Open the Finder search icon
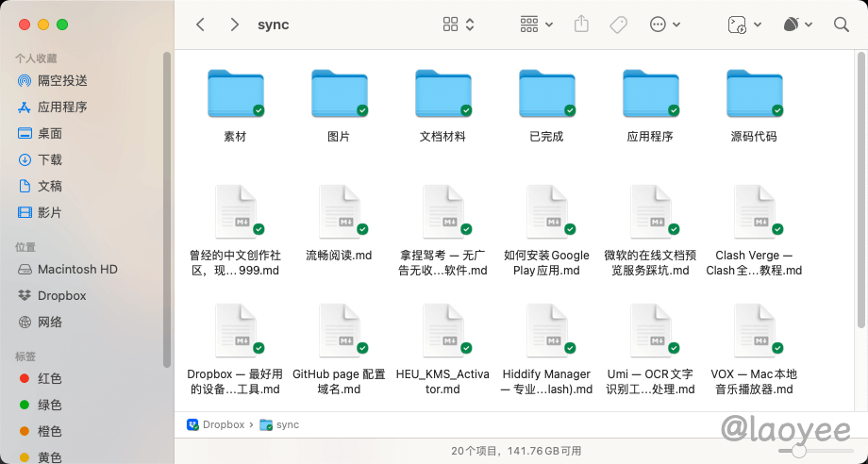Viewport: 868px width, 464px height. (x=841, y=25)
